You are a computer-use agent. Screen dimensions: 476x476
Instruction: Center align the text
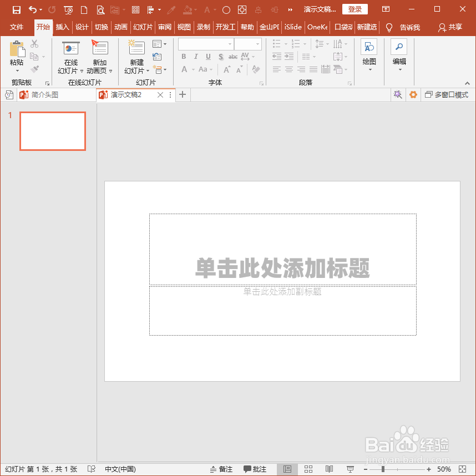click(288, 69)
